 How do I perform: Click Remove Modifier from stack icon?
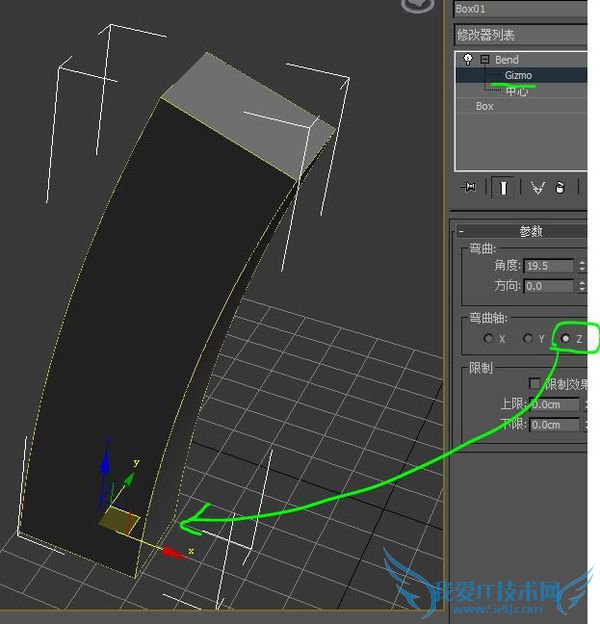click(560, 187)
